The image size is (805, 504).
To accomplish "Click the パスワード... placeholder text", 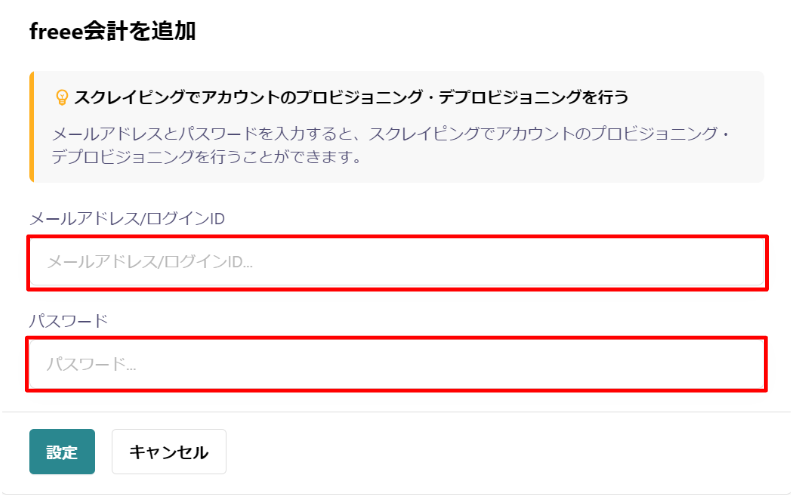I will (91, 364).
